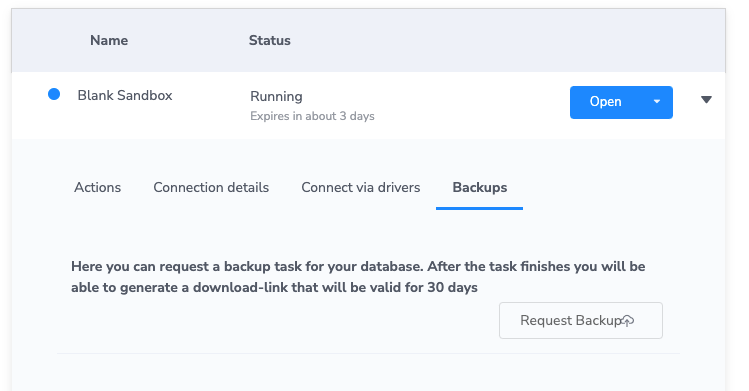Switch to the Connection details tab

(211, 188)
